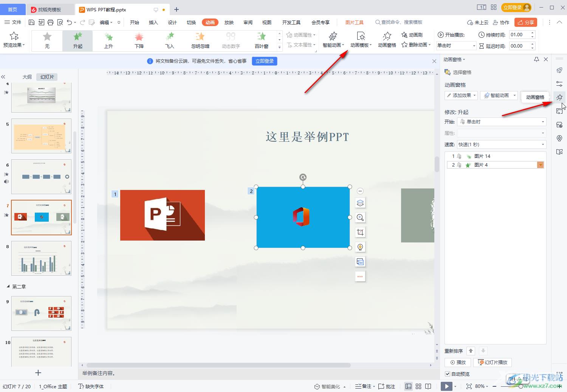The height and width of the screenshot is (392, 567).
Task: Click the animation pane star icon in sidebar
Action: tap(559, 97)
